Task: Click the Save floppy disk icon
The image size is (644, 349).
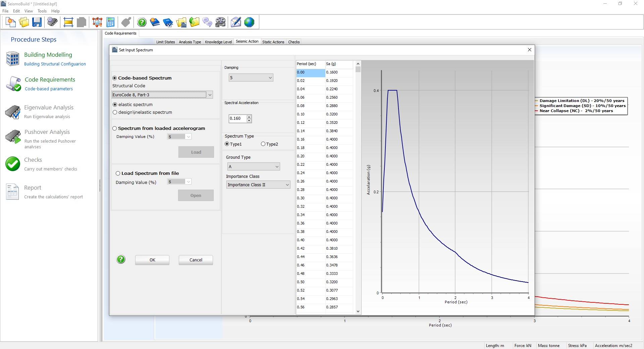Action: coord(37,22)
